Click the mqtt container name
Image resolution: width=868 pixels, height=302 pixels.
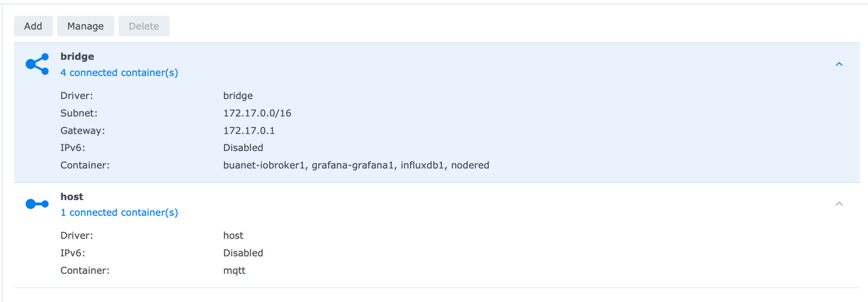point(234,271)
